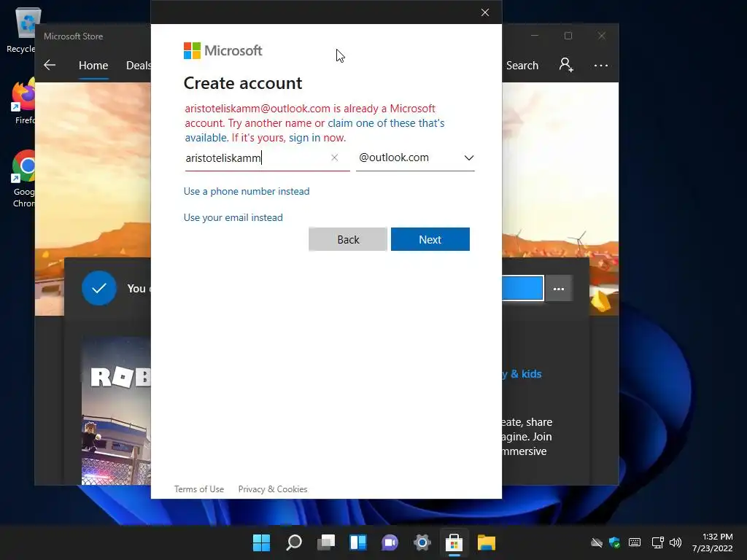
Task: Open the Google Chrome desktop shortcut
Action: [x=24, y=179]
